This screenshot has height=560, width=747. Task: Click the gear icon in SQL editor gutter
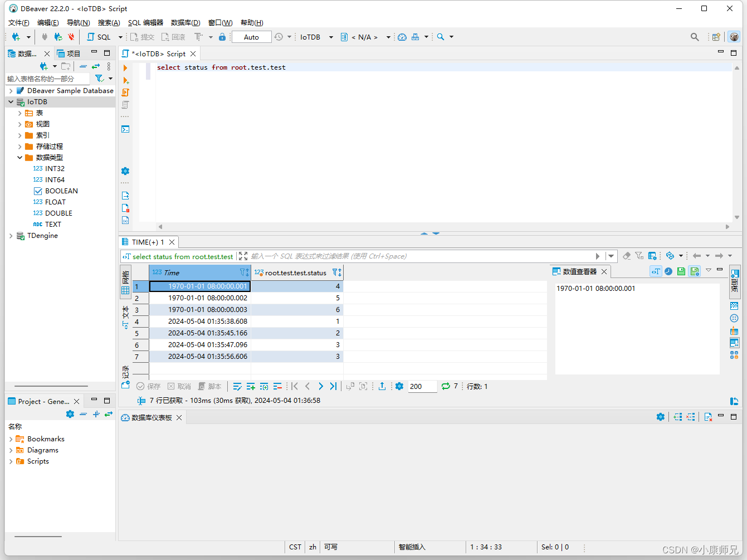point(125,171)
